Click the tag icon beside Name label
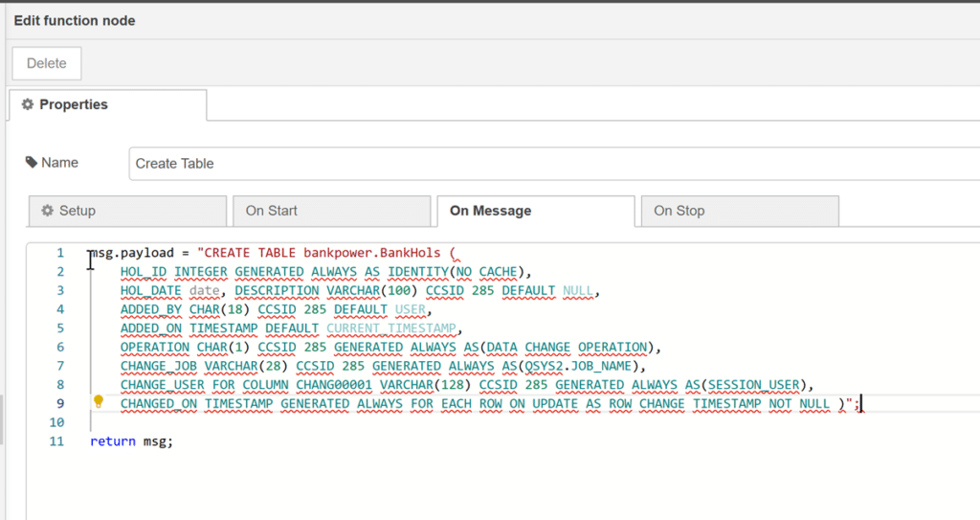This screenshot has height=520, width=980. (x=32, y=162)
